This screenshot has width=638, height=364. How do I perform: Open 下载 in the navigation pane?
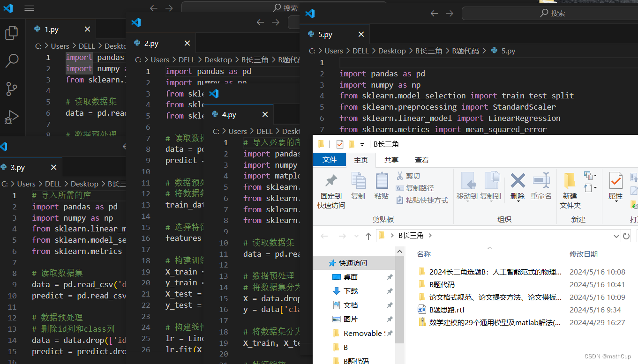tap(351, 291)
